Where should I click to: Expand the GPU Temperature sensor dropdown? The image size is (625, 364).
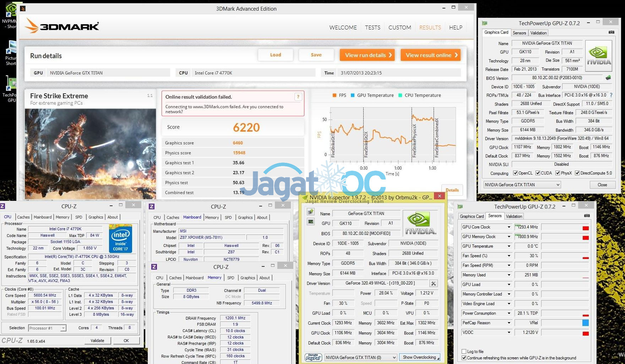pyautogui.click(x=509, y=246)
